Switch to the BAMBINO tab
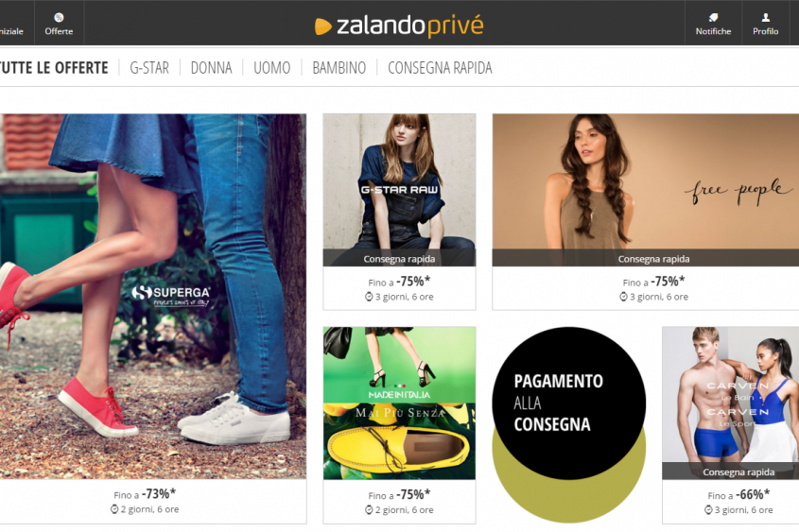Screen dimensions: 799x532 tap(339, 68)
